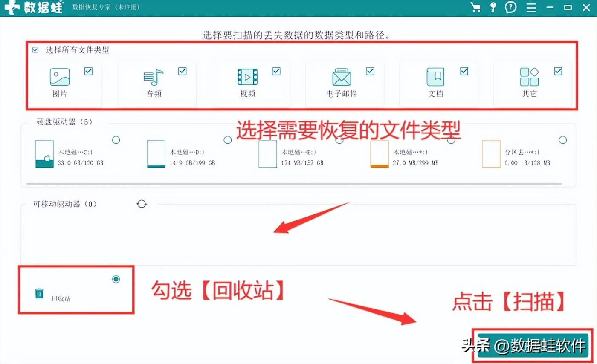Uncheck the 图片 file type checkbox
The image size is (597, 364).
tap(89, 71)
